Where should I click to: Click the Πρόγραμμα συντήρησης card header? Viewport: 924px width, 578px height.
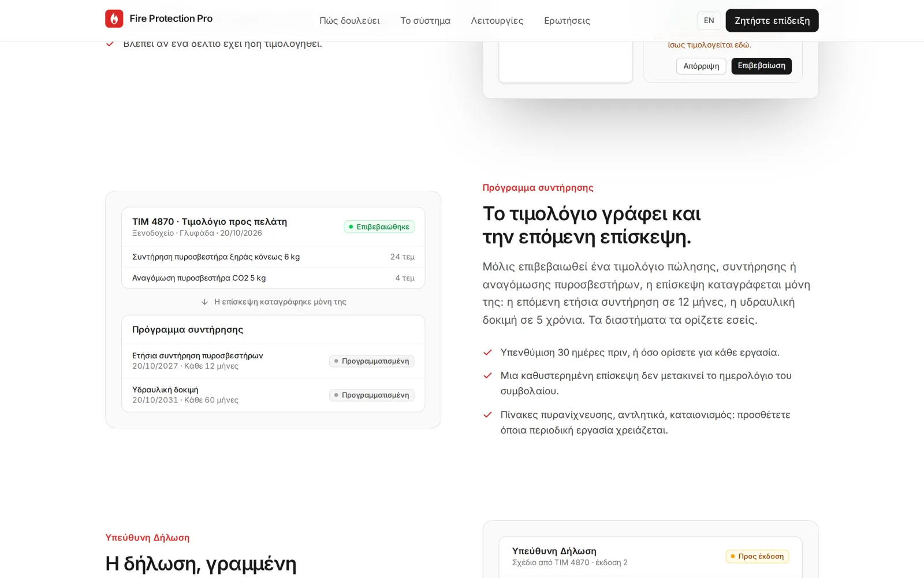[188, 329]
